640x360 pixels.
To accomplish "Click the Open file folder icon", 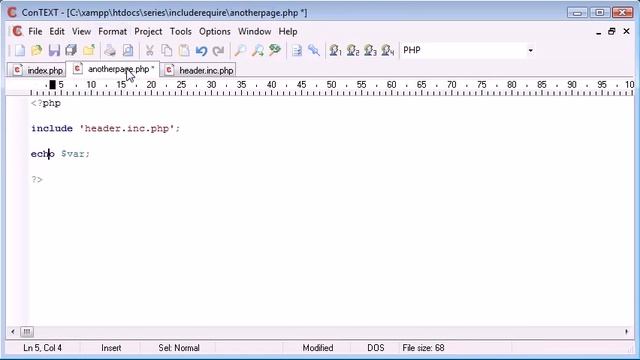I will click(x=37, y=50).
